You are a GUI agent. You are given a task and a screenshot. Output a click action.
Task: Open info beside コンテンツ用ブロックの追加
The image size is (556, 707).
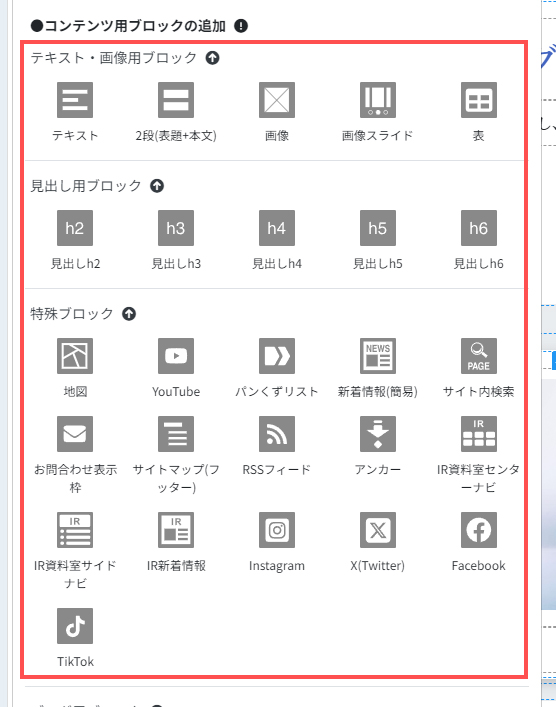pos(241,26)
